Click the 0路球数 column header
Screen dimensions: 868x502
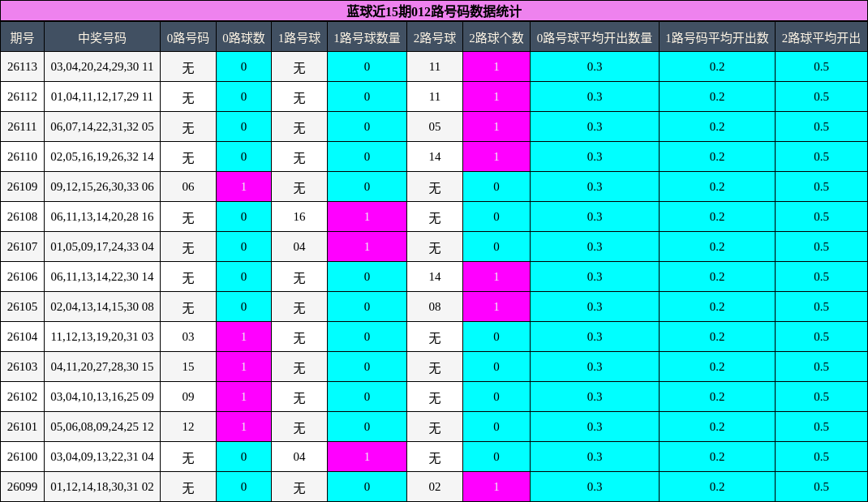pos(243,37)
